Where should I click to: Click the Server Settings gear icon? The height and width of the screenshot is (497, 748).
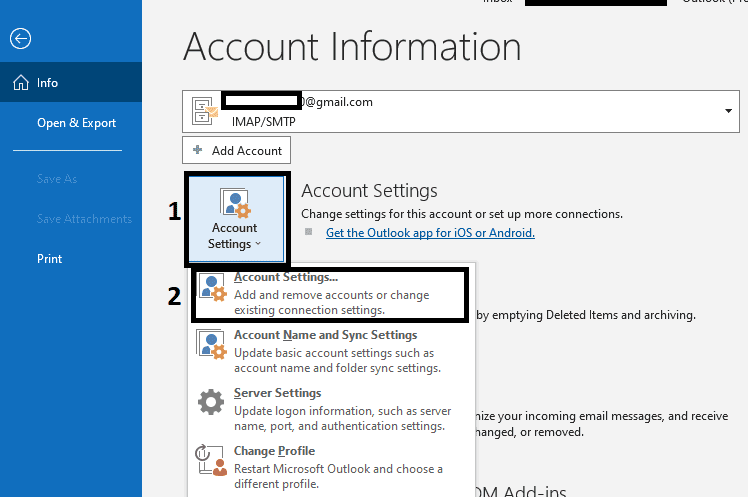coord(211,403)
